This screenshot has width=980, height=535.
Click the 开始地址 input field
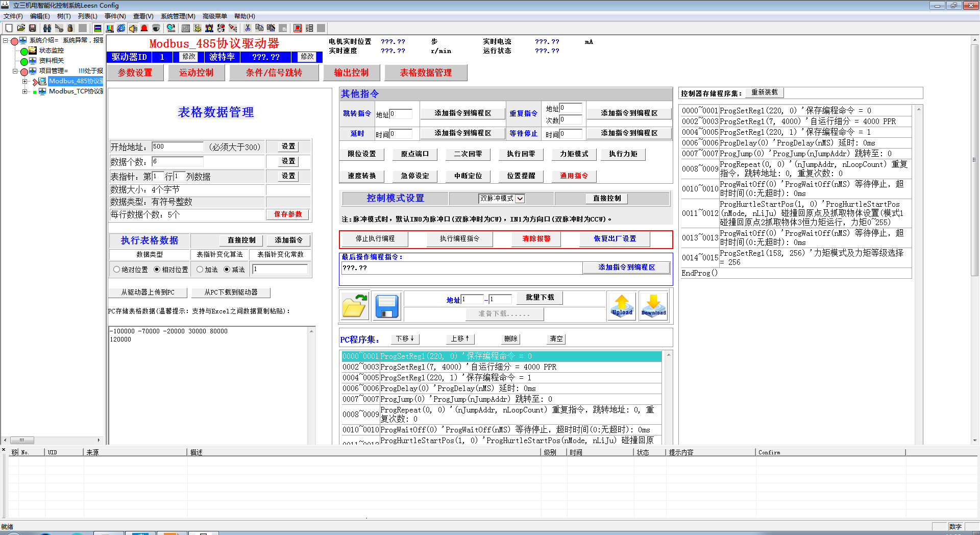178,147
